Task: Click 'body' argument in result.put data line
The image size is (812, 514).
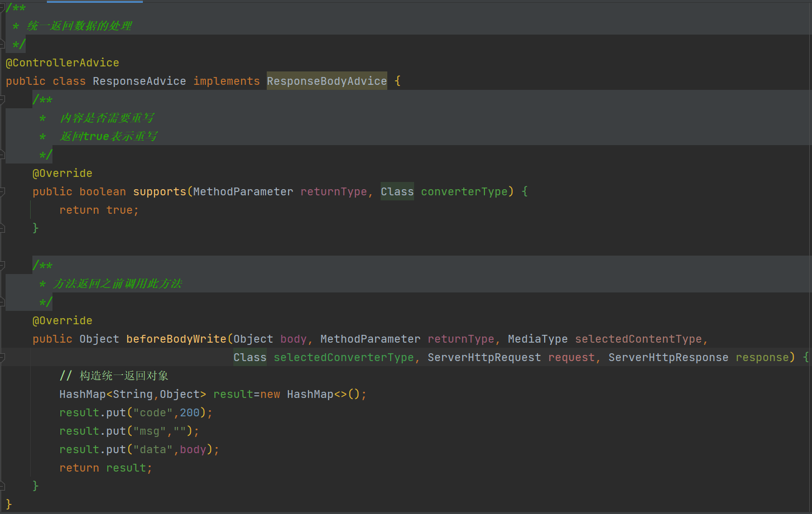Action: 193,449
